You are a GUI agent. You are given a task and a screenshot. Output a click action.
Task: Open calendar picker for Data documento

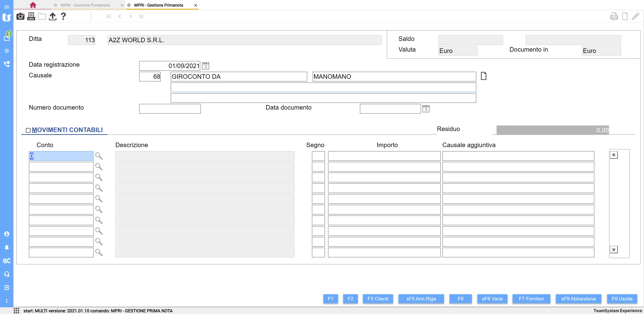[426, 109]
